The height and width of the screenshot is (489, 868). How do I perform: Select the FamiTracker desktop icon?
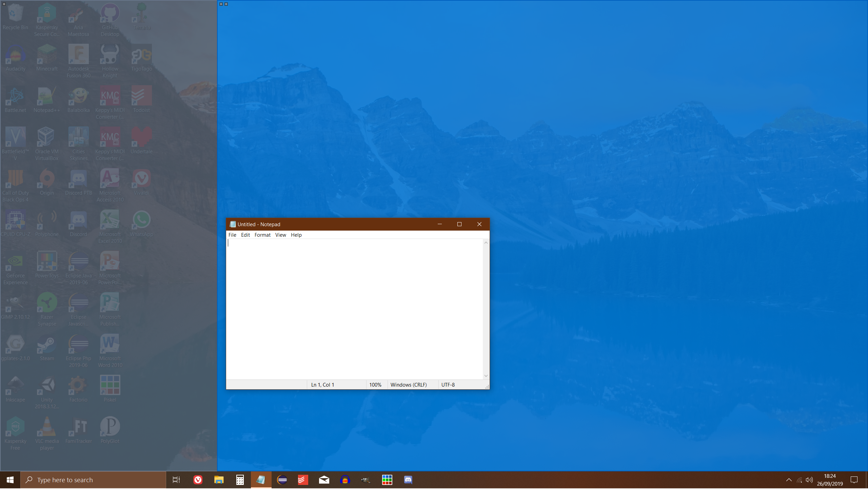(78, 426)
